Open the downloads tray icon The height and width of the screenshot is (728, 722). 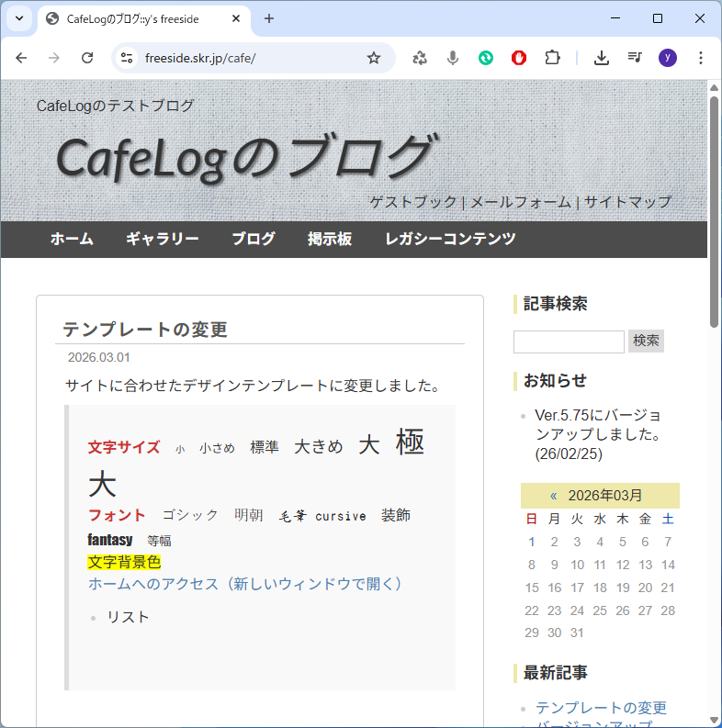pyautogui.click(x=602, y=58)
